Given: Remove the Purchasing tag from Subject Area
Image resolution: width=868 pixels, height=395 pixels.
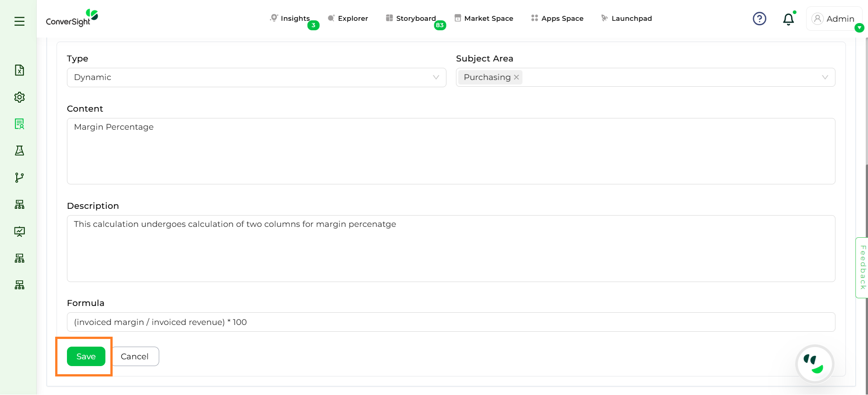Looking at the screenshot, I should [x=516, y=77].
